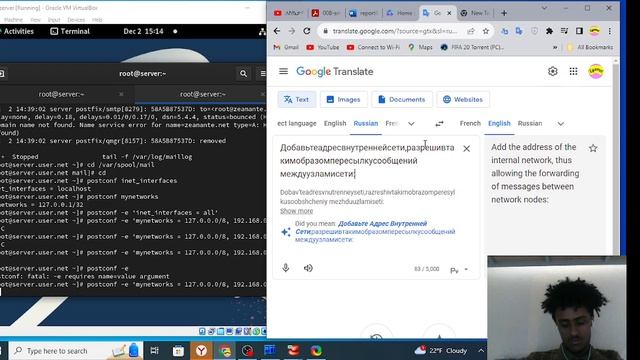
Task: Switch to Chrome in the taskbar
Action: 225,351
